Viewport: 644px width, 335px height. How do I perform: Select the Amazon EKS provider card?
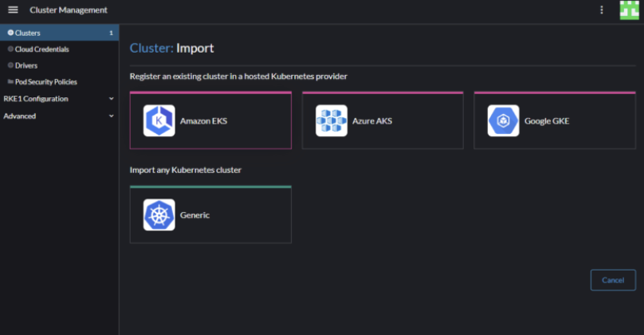coord(210,120)
